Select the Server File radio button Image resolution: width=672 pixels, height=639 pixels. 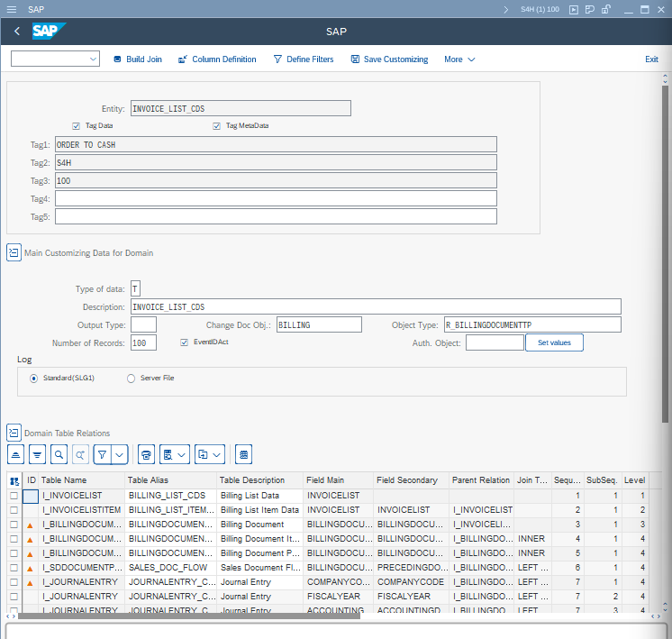click(132, 379)
